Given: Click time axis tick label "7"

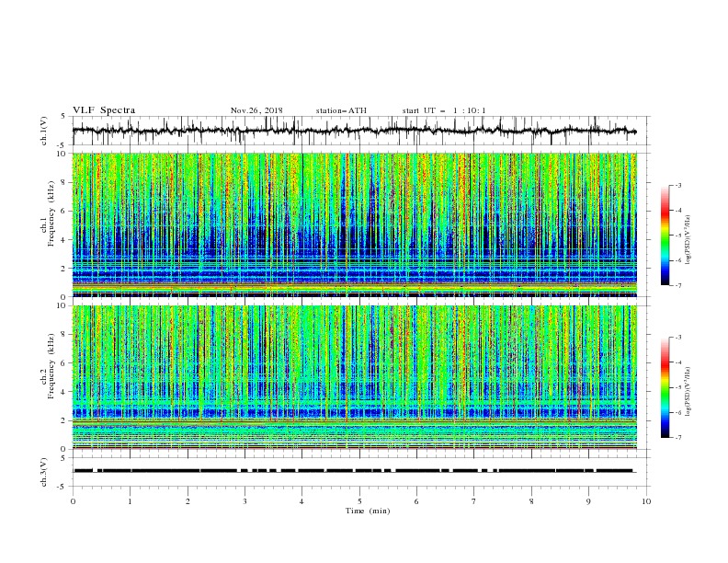Looking at the screenshot, I should pyautogui.click(x=474, y=501).
